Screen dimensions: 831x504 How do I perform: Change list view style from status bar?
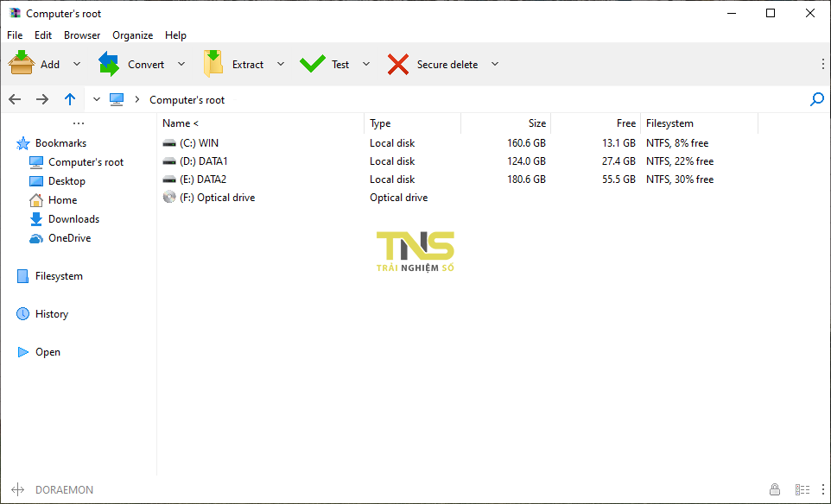[x=802, y=489]
